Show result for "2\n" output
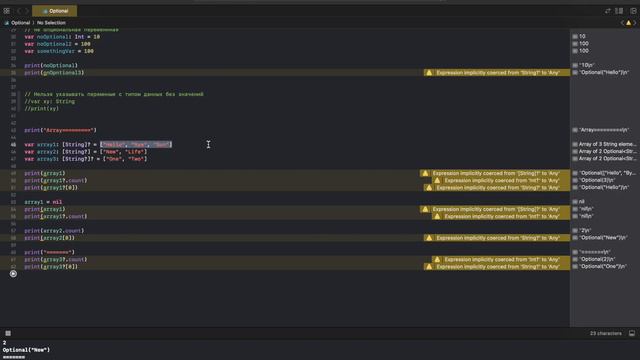 click(575, 231)
